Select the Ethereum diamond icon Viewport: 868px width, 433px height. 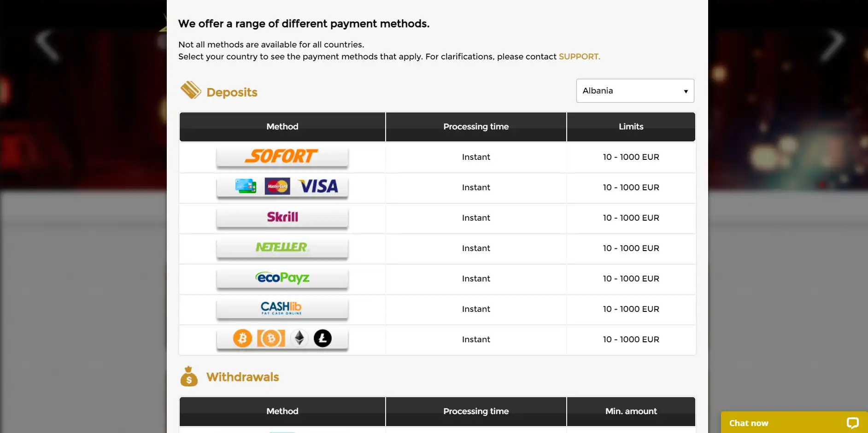[299, 338]
